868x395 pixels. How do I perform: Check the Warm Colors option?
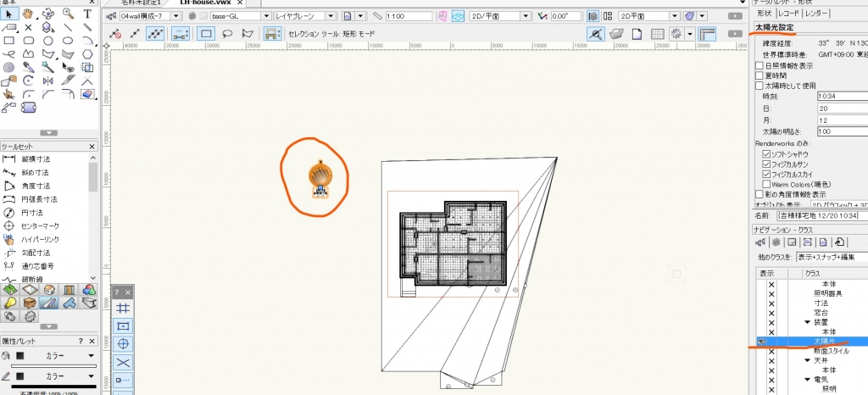(x=766, y=184)
